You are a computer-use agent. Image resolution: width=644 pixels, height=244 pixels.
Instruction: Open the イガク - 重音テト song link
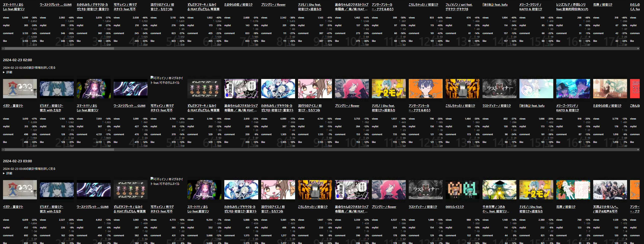coord(12,105)
